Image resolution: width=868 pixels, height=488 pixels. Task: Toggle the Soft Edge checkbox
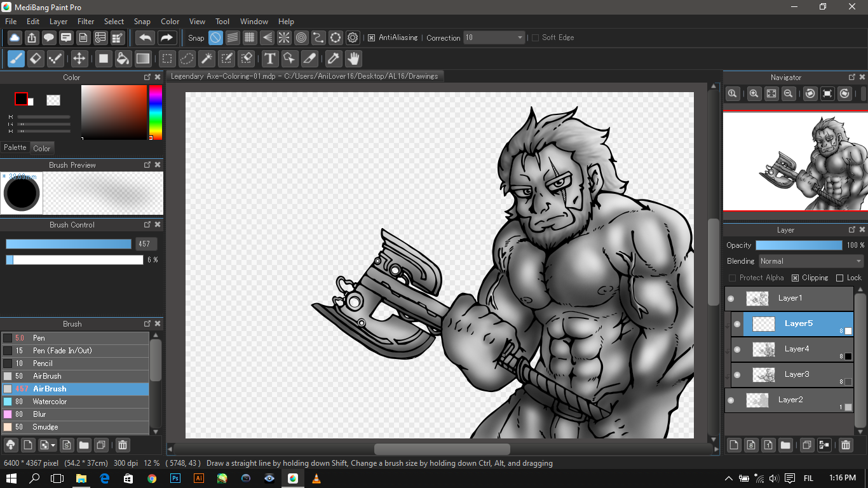535,37
